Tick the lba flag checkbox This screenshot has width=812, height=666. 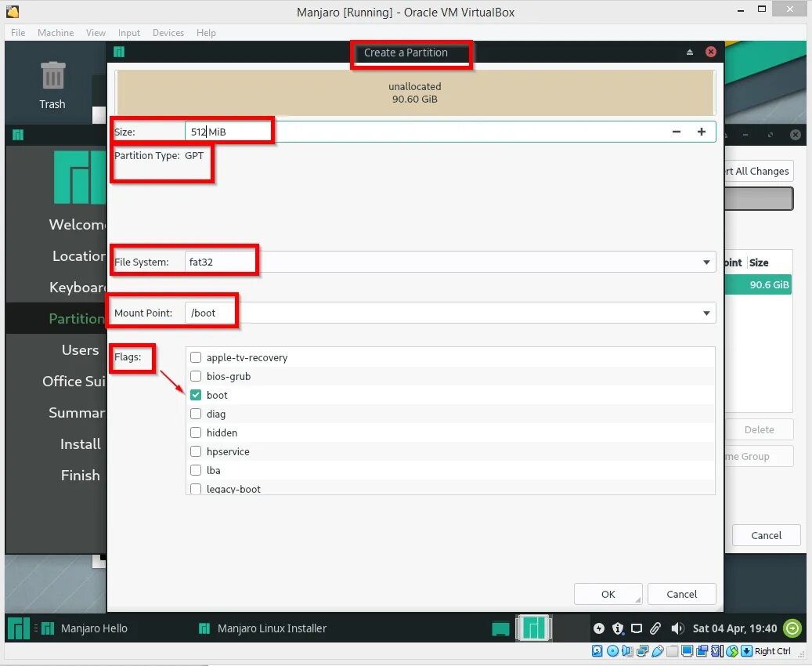point(196,470)
